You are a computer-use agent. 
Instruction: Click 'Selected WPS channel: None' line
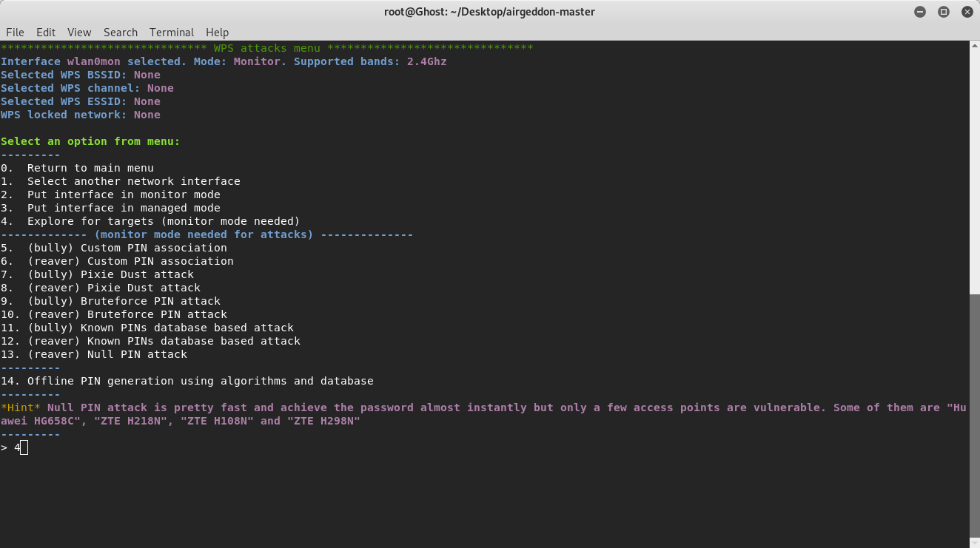[87, 88]
